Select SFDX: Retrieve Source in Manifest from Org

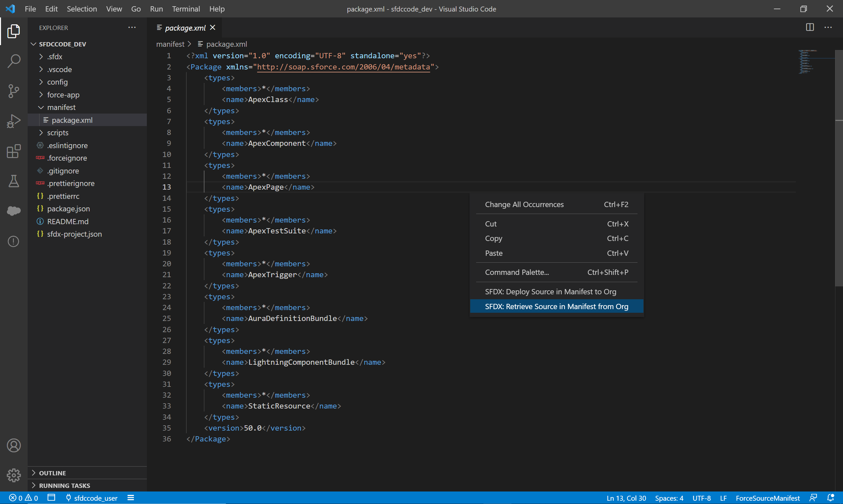[556, 306]
